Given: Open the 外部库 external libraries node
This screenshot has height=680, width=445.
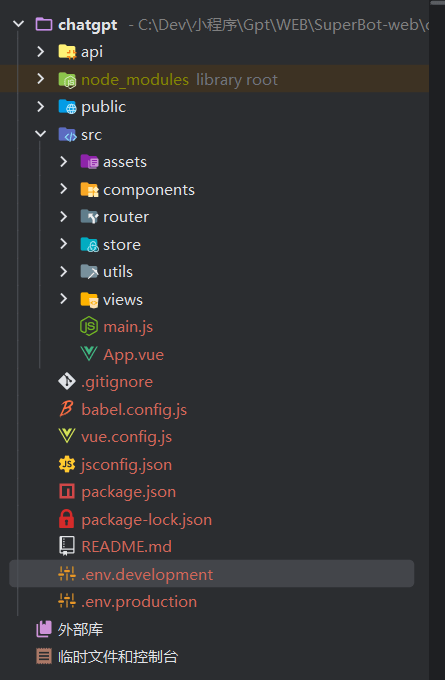Looking at the screenshot, I should [x=80, y=629].
